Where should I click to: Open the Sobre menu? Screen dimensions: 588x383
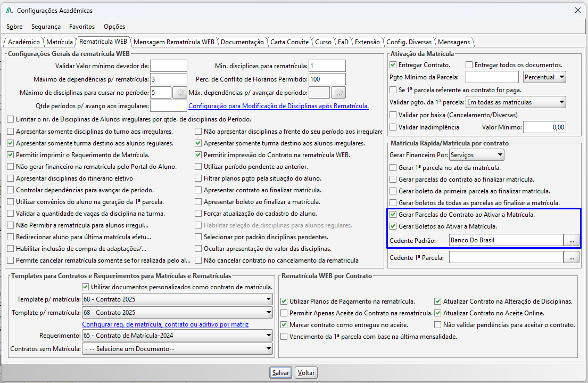point(14,27)
